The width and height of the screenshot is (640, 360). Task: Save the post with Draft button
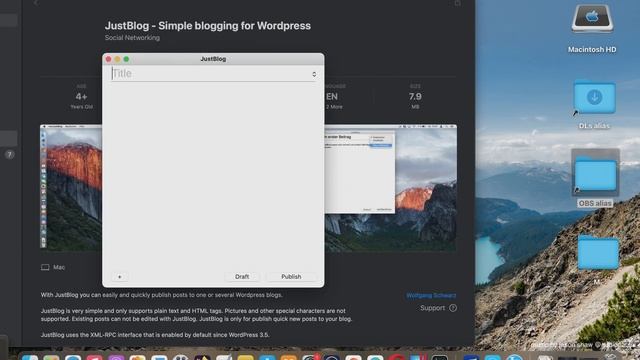pos(242,277)
